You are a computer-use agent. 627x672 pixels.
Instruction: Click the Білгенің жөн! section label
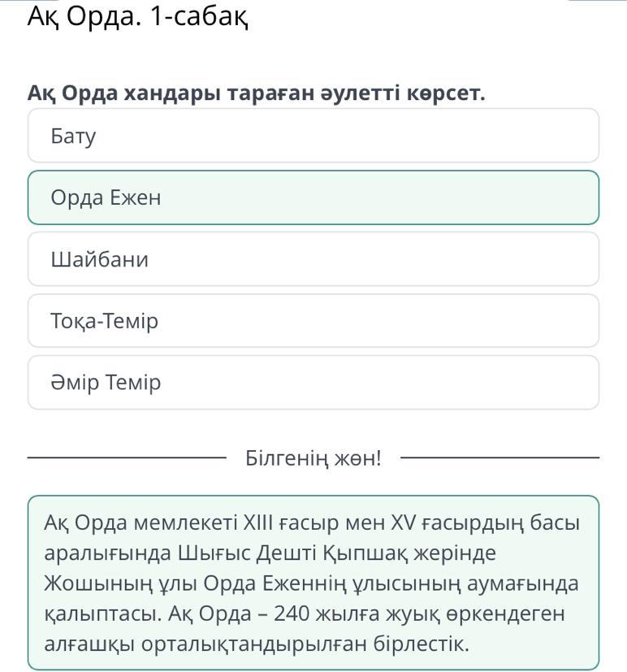click(313, 458)
